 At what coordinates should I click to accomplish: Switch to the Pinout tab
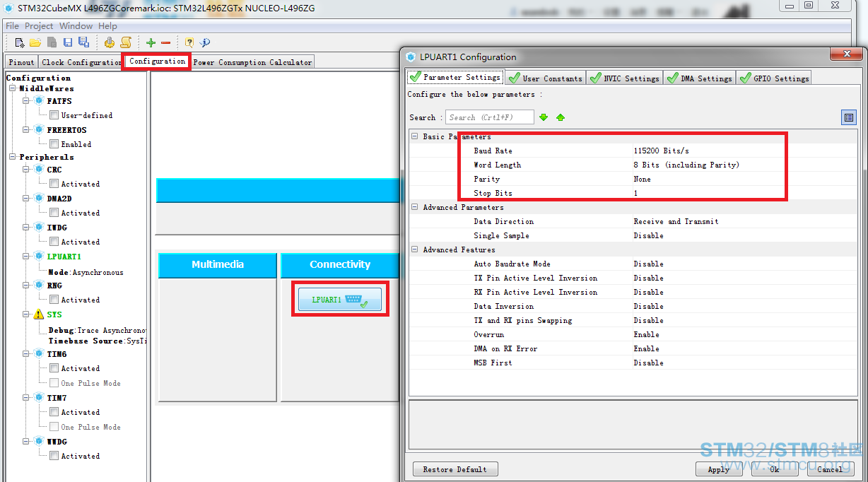tap(21, 62)
